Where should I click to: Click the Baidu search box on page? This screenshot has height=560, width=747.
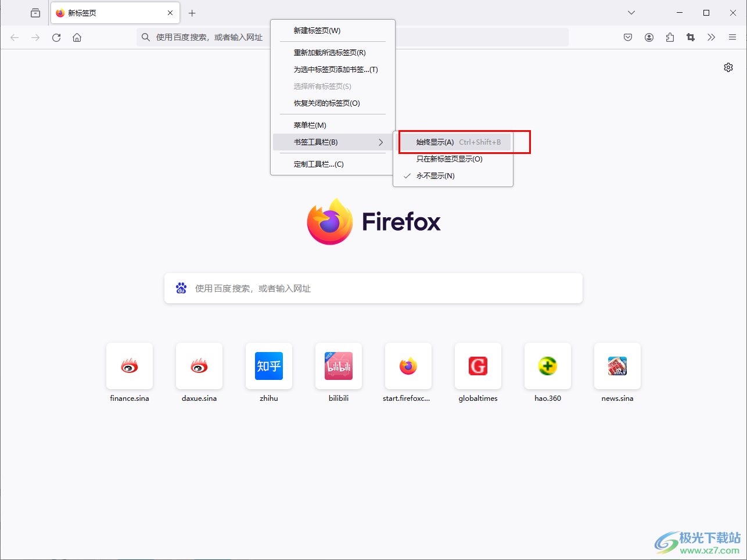click(x=373, y=288)
